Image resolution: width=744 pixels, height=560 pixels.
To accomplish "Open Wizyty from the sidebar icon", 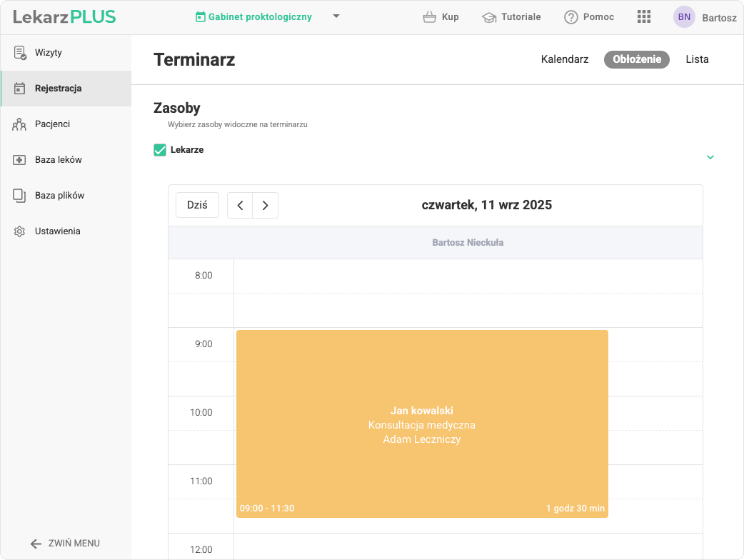I will click(x=20, y=53).
